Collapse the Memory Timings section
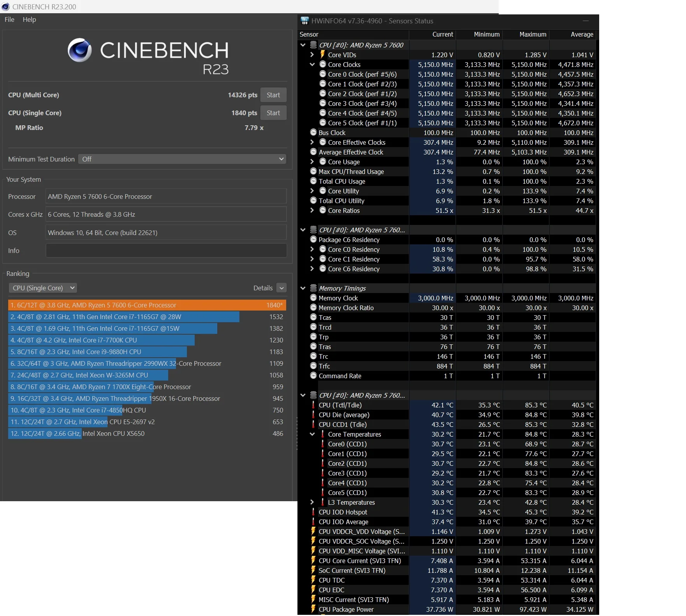 pos(303,288)
